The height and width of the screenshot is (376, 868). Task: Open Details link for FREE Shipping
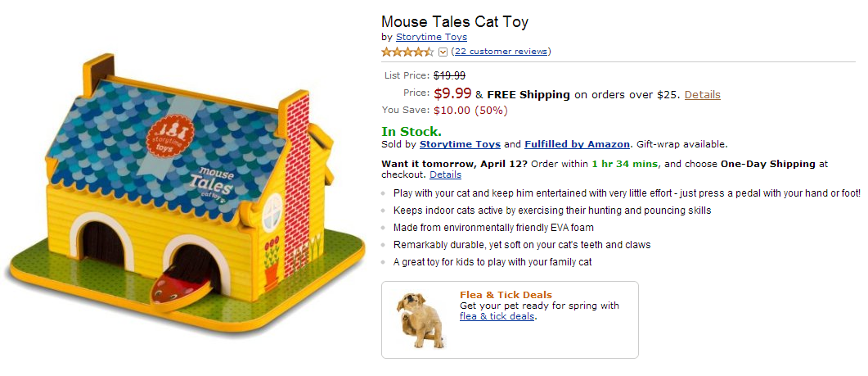[702, 94]
